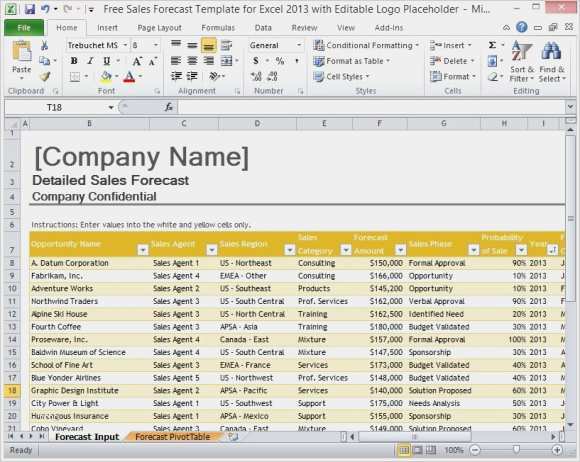Image resolution: width=580 pixels, height=462 pixels.
Task: Toggle Bold formatting
Action: click(74, 61)
